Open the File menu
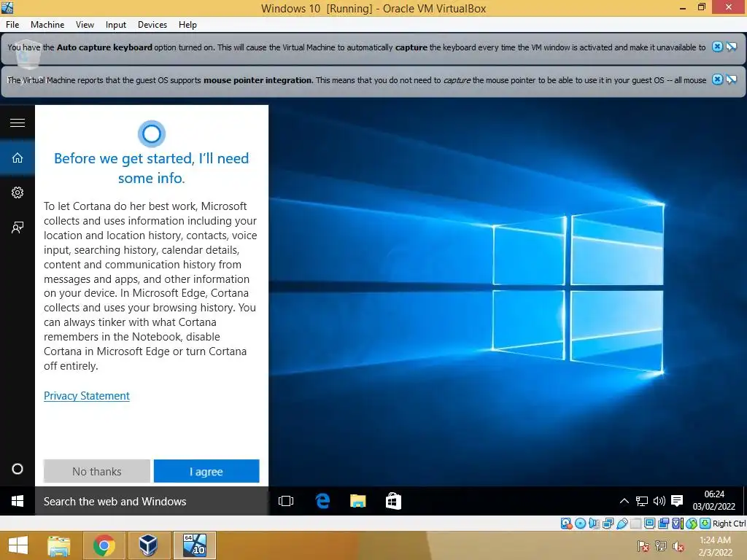This screenshot has height=560, width=747. pyautogui.click(x=12, y=25)
